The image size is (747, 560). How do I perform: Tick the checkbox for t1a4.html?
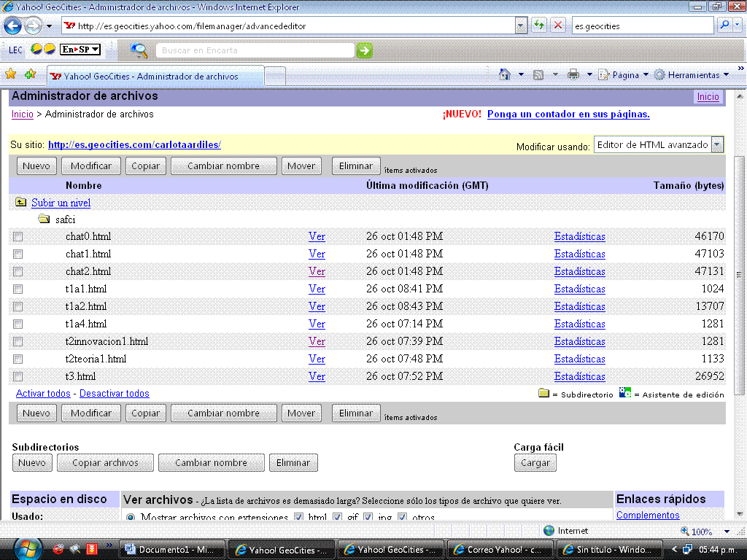[x=18, y=324]
